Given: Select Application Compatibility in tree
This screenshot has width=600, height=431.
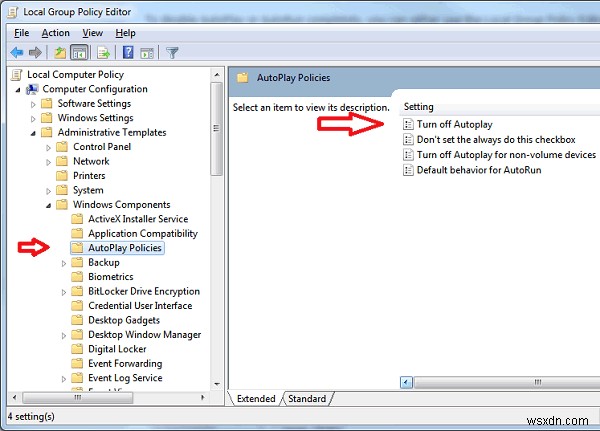Looking at the screenshot, I should [x=143, y=233].
